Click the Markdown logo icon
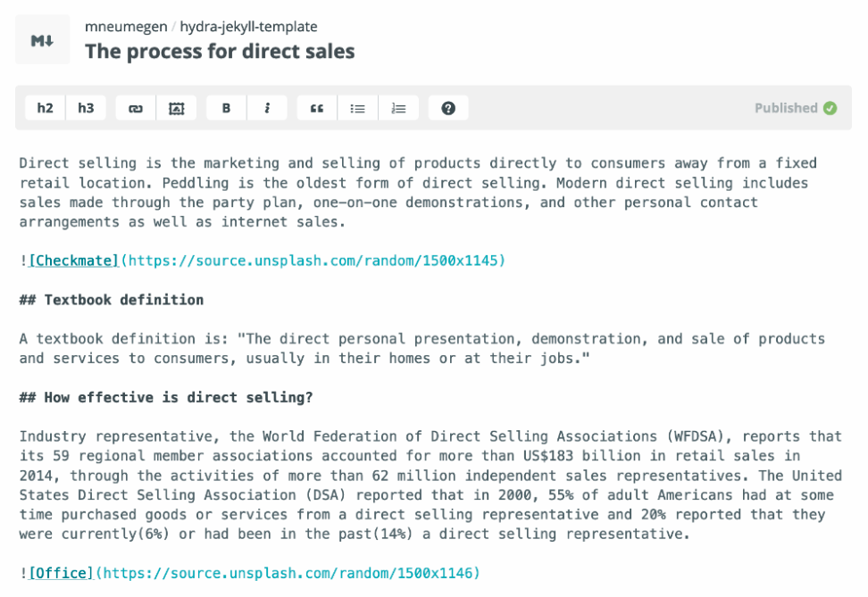868x597 pixels. click(x=42, y=38)
